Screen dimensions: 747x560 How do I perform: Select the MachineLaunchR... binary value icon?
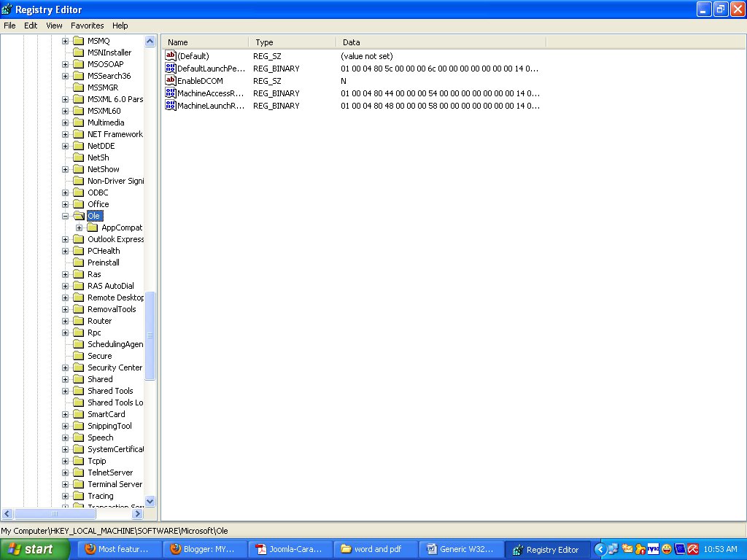[x=171, y=105]
